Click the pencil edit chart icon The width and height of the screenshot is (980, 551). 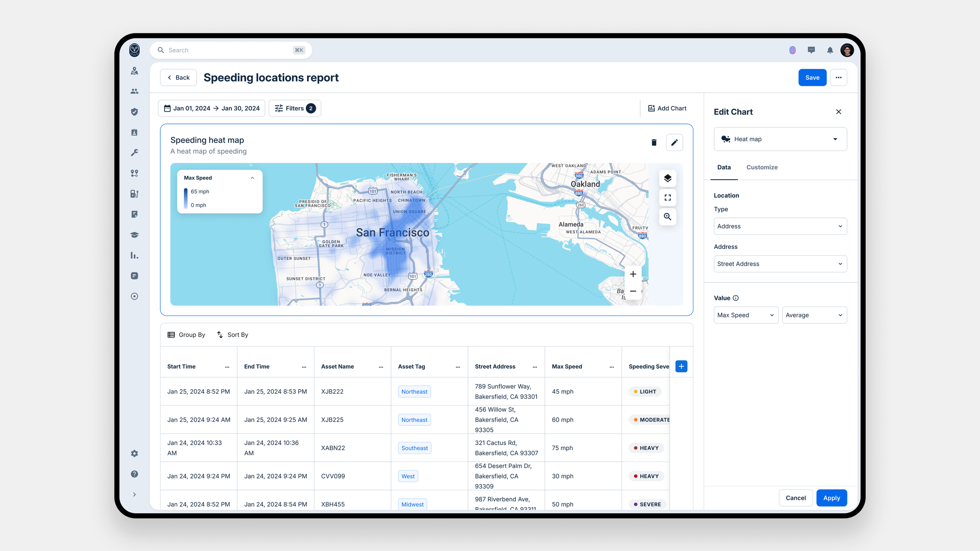(674, 143)
